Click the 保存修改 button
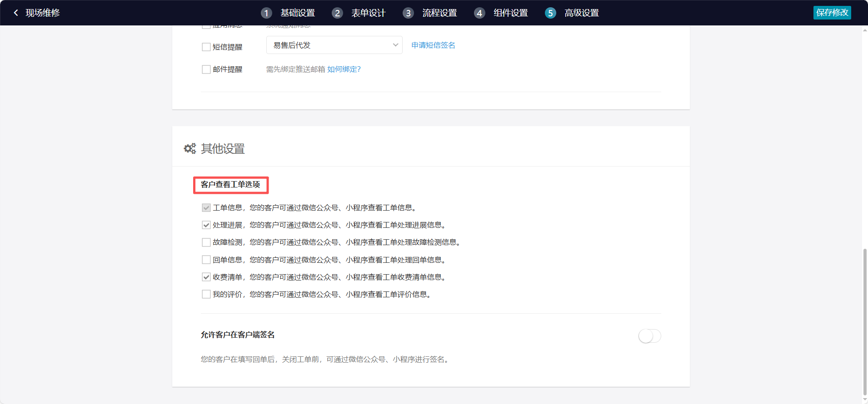 [832, 13]
